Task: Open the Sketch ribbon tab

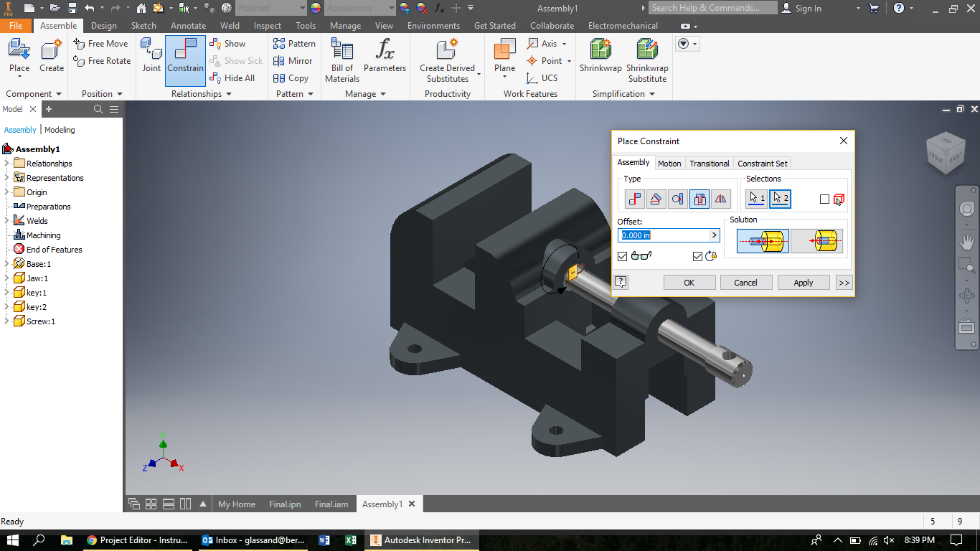Action: (x=143, y=26)
